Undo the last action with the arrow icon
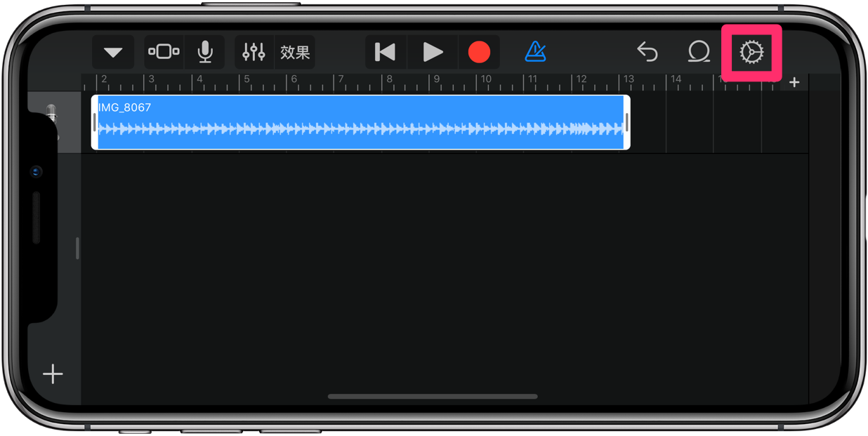This screenshot has height=436, width=868. [647, 52]
